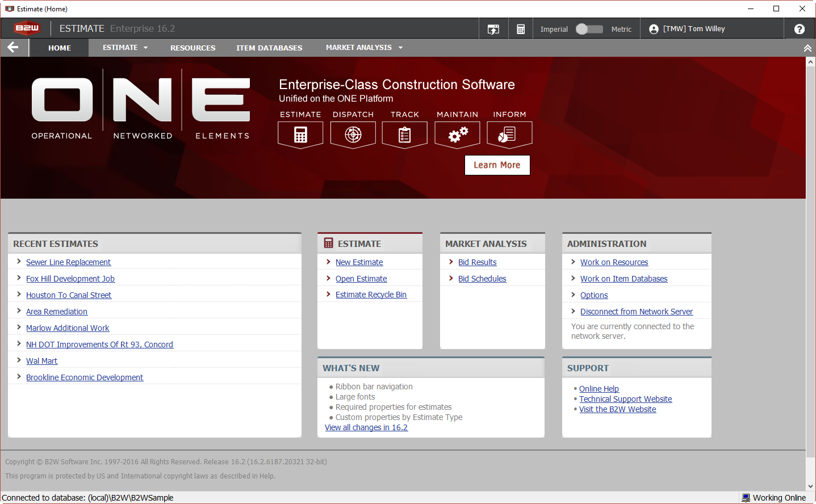Viewport: 816px width, 504px height.
Task: Open Brookline Economic Development estimate
Action: point(85,377)
